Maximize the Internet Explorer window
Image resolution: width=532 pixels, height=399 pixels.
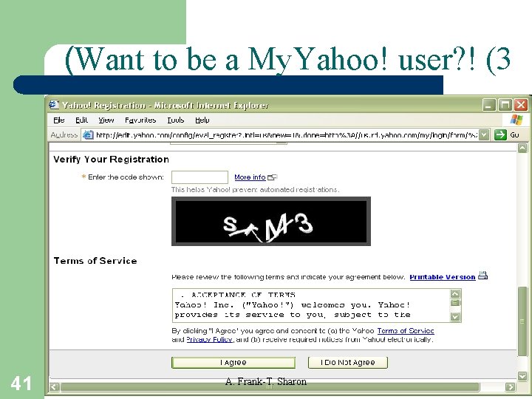coord(505,105)
